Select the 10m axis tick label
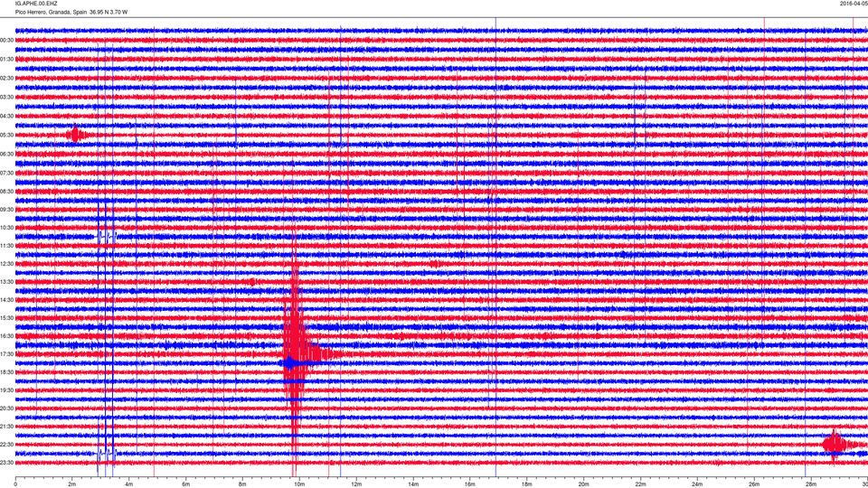The image size is (868, 488). tap(299, 484)
